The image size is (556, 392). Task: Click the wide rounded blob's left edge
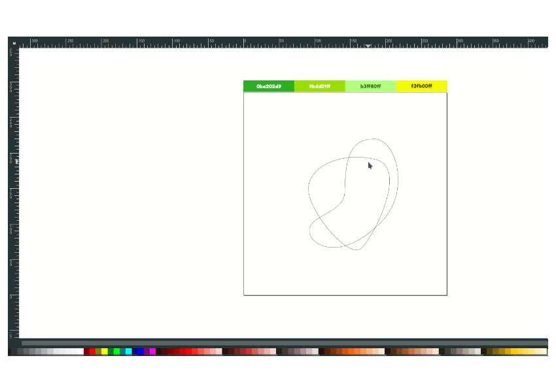pos(309,189)
